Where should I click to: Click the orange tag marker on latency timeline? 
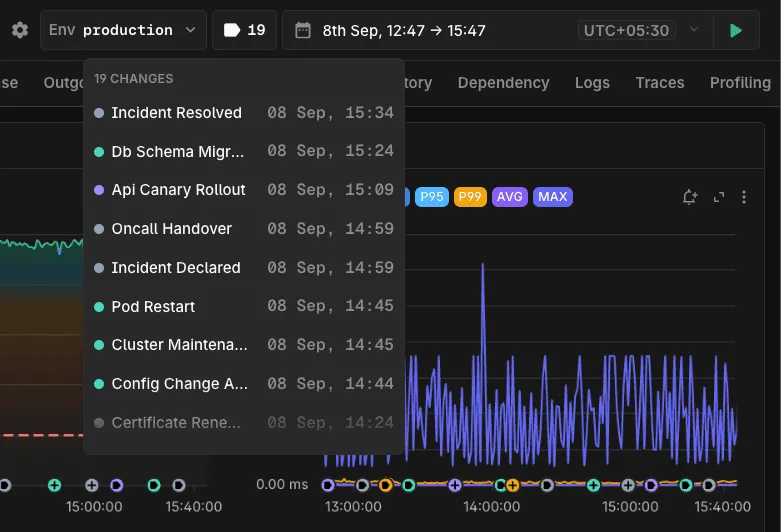[385, 485]
